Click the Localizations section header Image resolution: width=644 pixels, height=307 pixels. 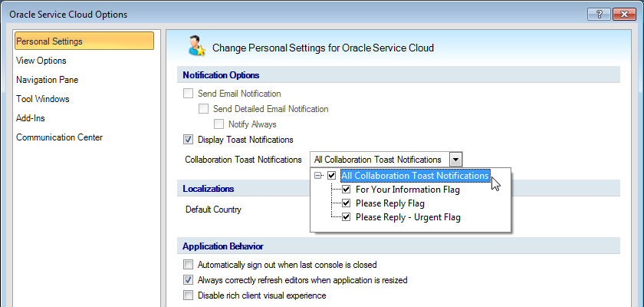click(x=209, y=189)
